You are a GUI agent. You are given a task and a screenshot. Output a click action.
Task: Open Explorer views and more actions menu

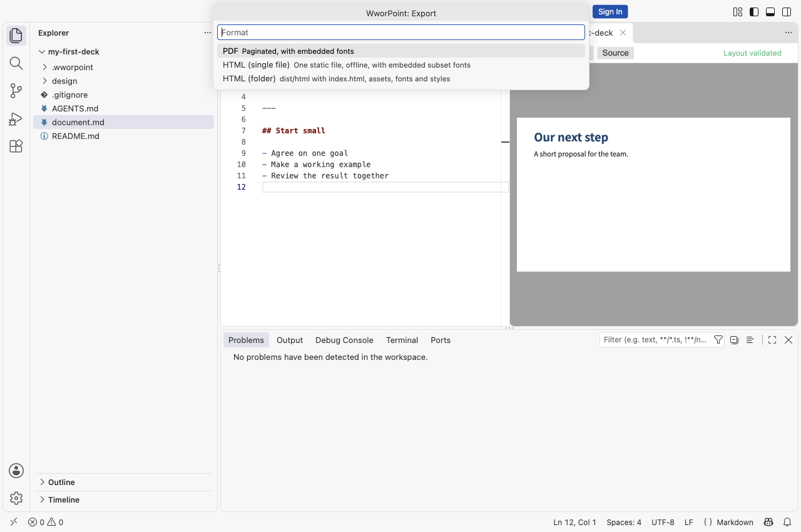(x=208, y=33)
